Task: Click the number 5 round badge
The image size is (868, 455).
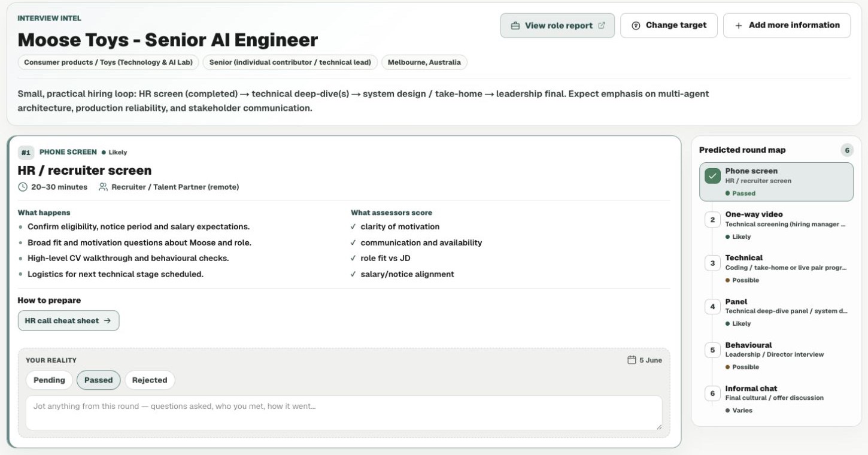Action: [712, 350]
